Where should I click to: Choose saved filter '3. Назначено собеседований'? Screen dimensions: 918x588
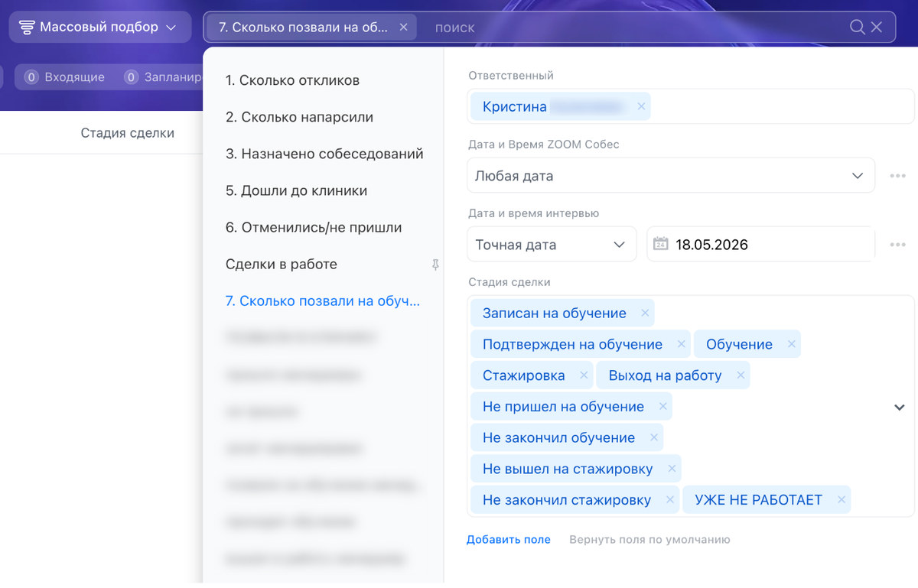pos(324,154)
